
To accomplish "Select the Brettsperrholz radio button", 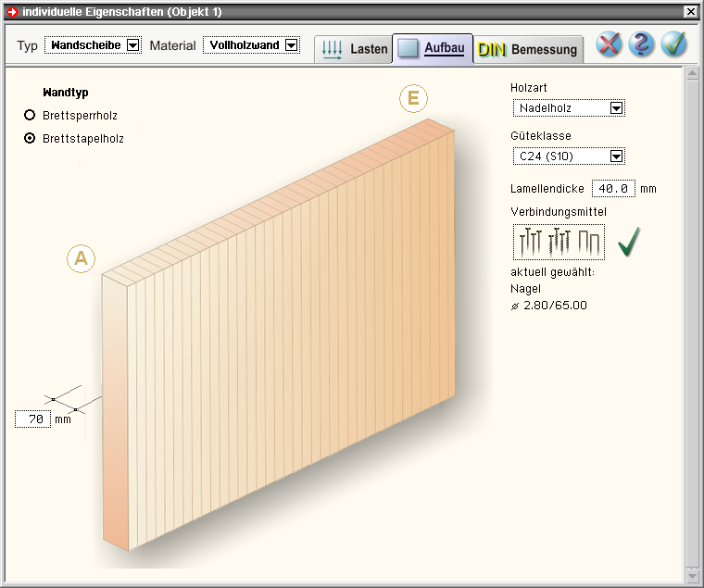I will [31, 116].
